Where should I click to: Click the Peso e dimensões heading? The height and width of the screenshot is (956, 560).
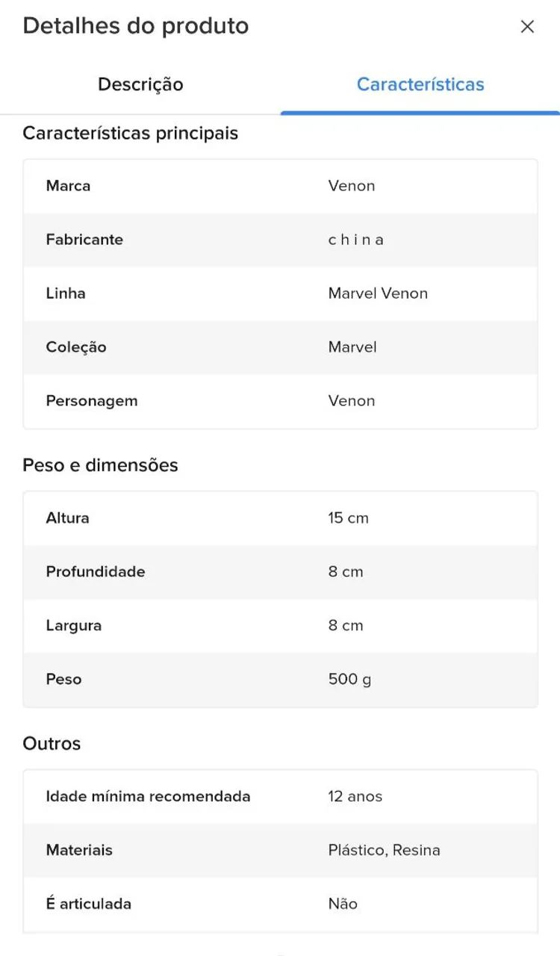[x=100, y=465]
